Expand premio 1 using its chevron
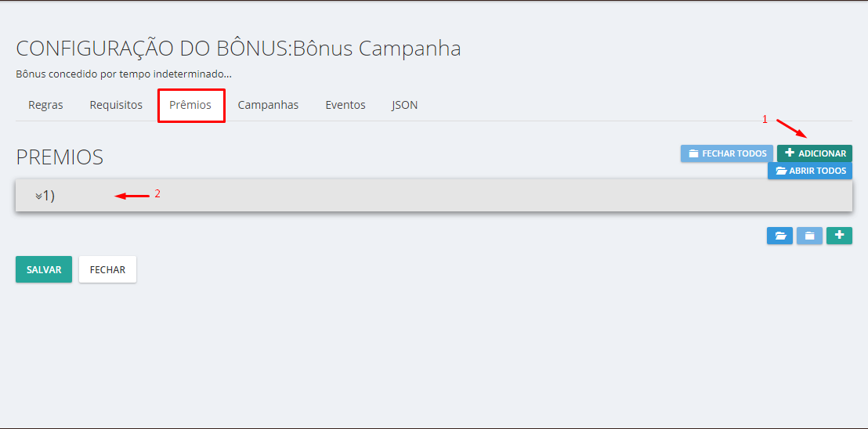 click(x=38, y=196)
